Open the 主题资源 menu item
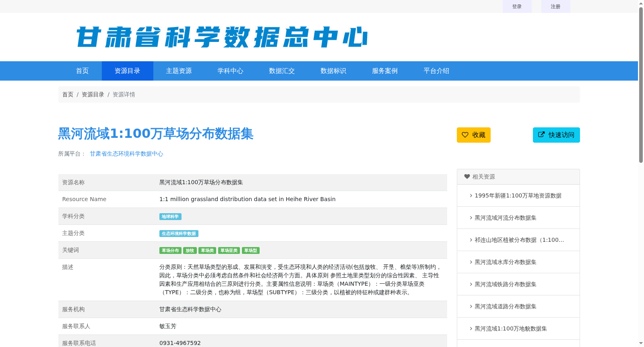The height and width of the screenshot is (347, 644). (179, 71)
